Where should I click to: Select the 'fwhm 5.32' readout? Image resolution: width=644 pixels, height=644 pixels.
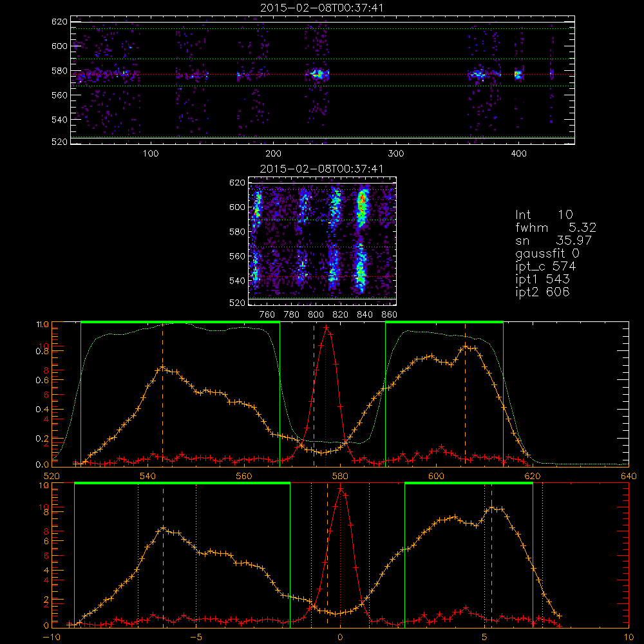[556, 227]
